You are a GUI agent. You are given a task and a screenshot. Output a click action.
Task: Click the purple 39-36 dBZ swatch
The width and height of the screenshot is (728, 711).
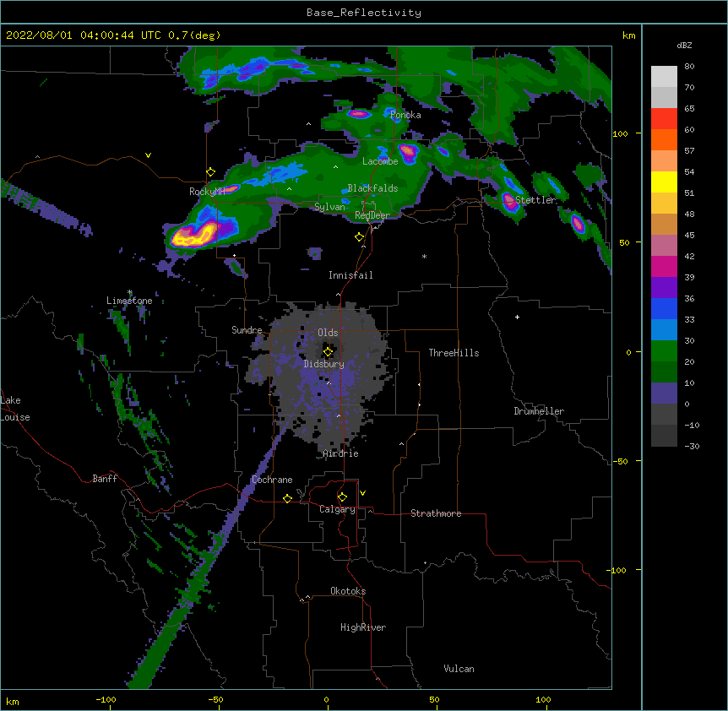[x=664, y=288]
